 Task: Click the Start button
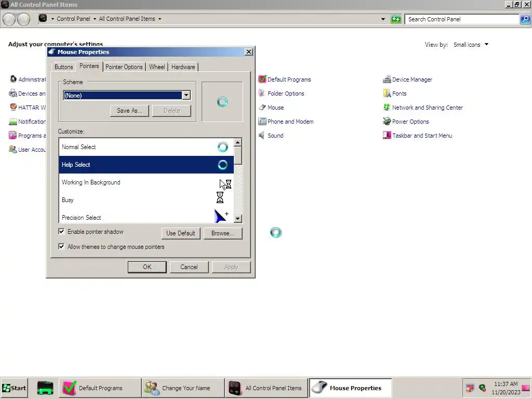[x=14, y=388]
